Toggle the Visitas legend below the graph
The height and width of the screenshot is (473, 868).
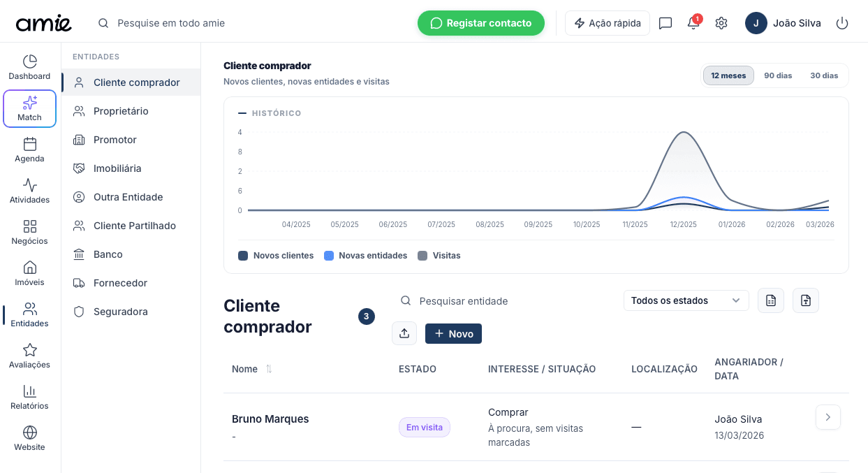(x=439, y=255)
